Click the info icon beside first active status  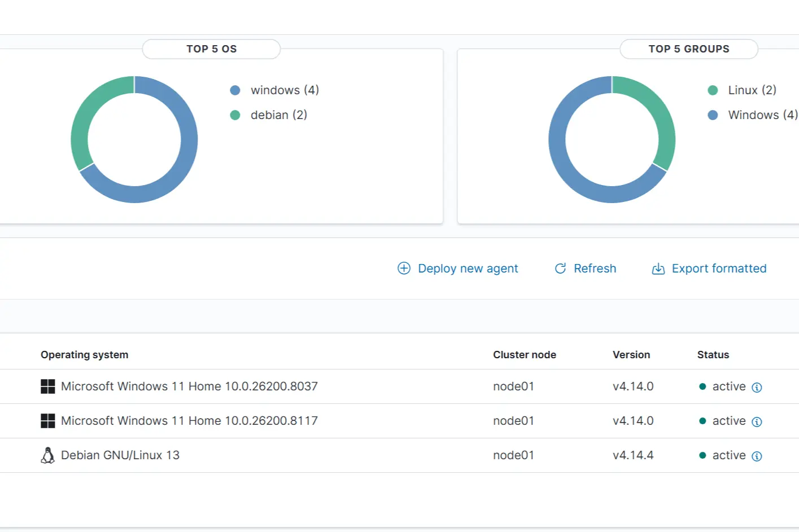(x=757, y=387)
